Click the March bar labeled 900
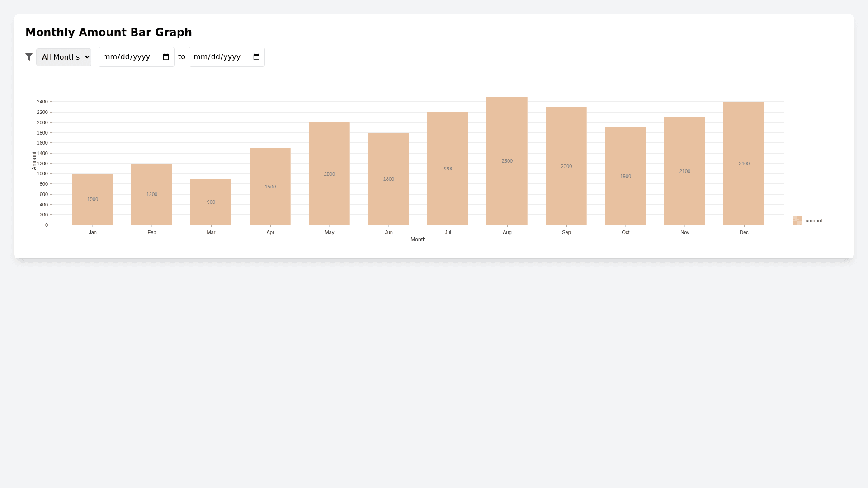Screen dimensions: 868x488 [211, 202]
